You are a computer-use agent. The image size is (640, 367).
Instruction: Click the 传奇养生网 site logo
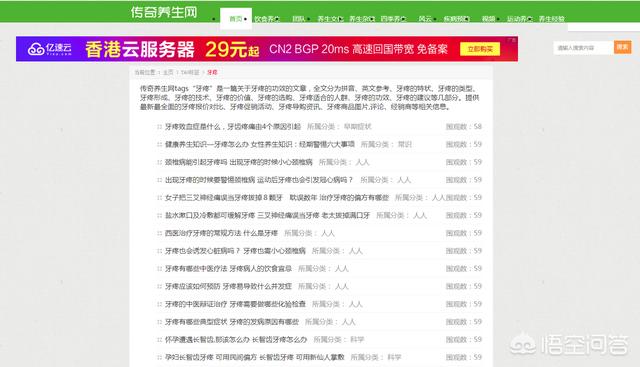click(164, 12)
